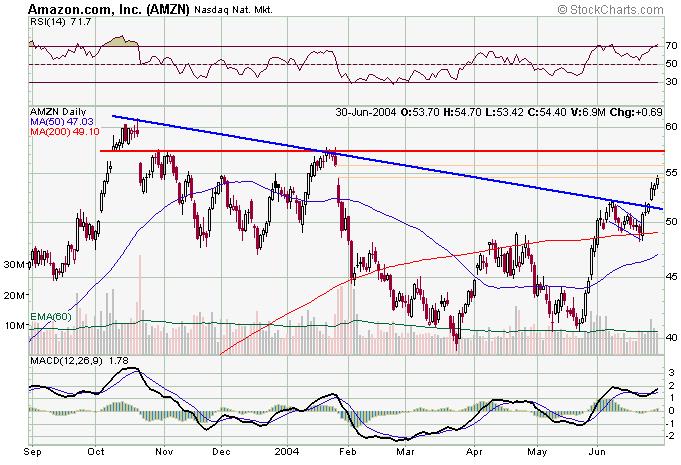Click the 'O:53.70' open value
The image size is (681, 465).
(x=420, y=112)
